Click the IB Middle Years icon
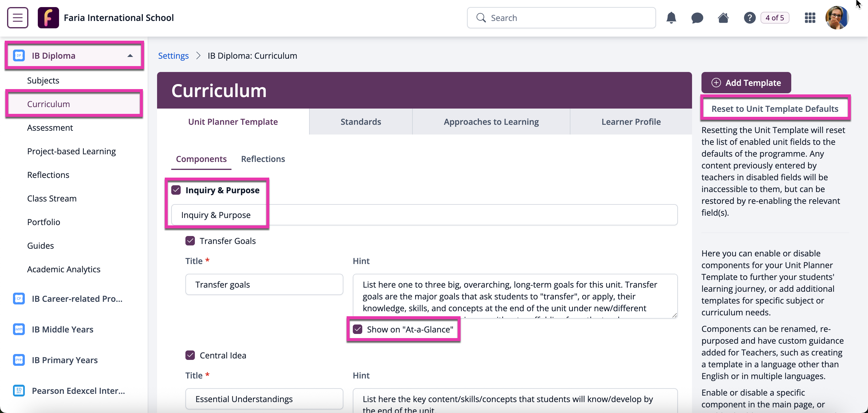Image resolution: width=868 pixels, height=413 pixels. point(19,329)
